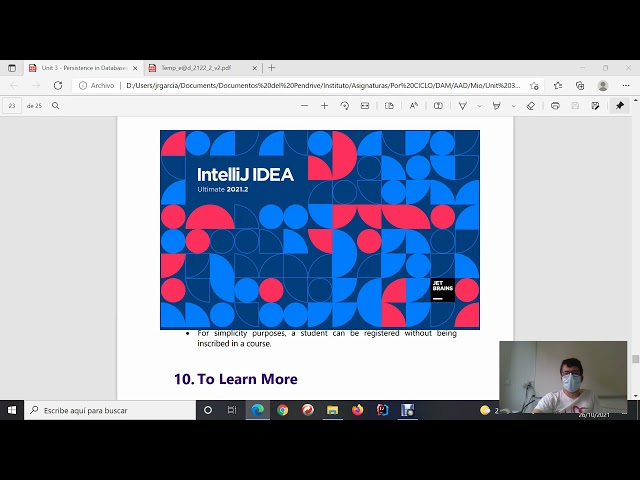
Task: Open Cortana from the taskbar
Action: (208, 410)
